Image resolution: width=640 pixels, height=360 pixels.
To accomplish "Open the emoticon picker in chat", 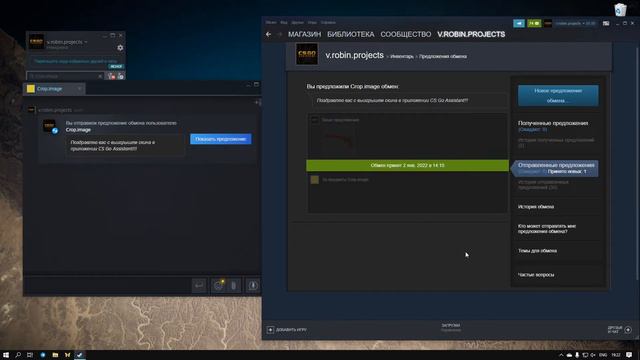I will 218,285.
